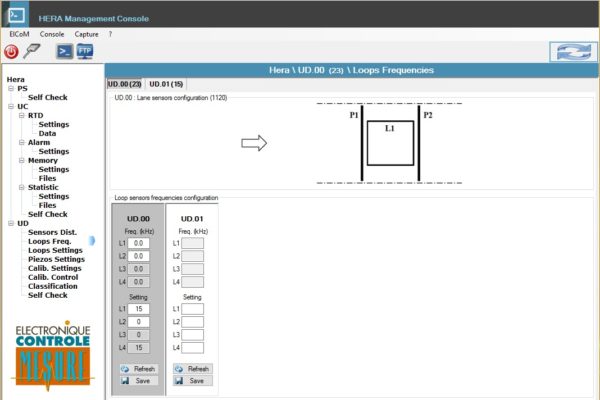Collapse the PS tree node
600x400 pixels.
tap(11, 88)
